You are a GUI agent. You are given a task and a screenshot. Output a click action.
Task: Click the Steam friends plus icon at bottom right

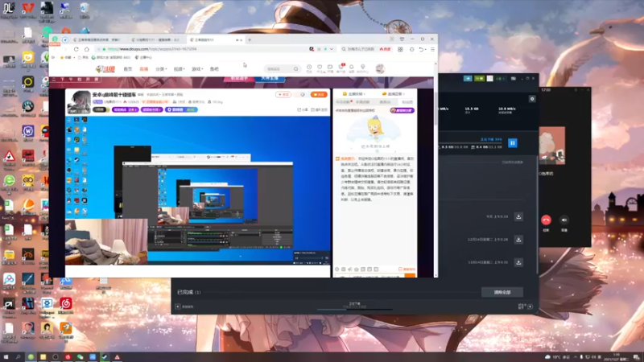(x=530, y=306)
